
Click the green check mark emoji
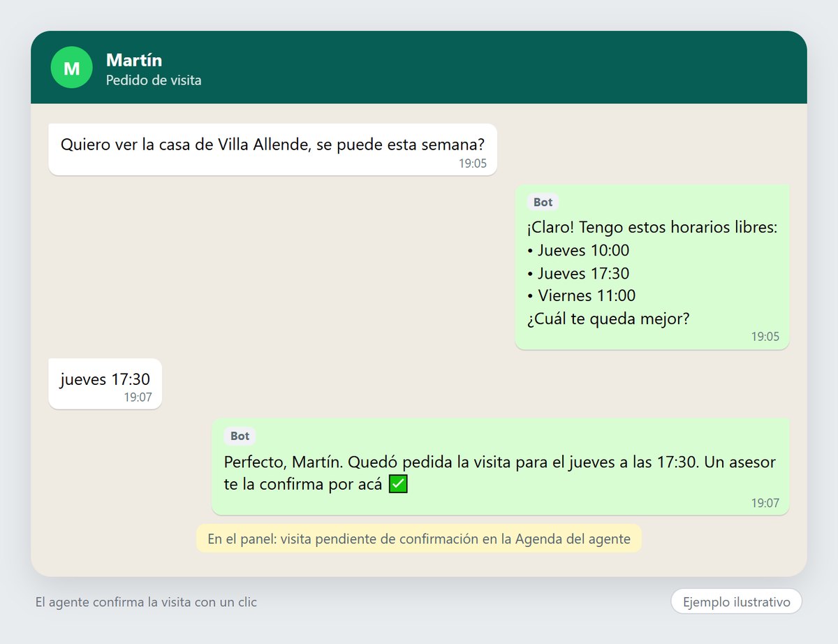click(x=398, y=484)
